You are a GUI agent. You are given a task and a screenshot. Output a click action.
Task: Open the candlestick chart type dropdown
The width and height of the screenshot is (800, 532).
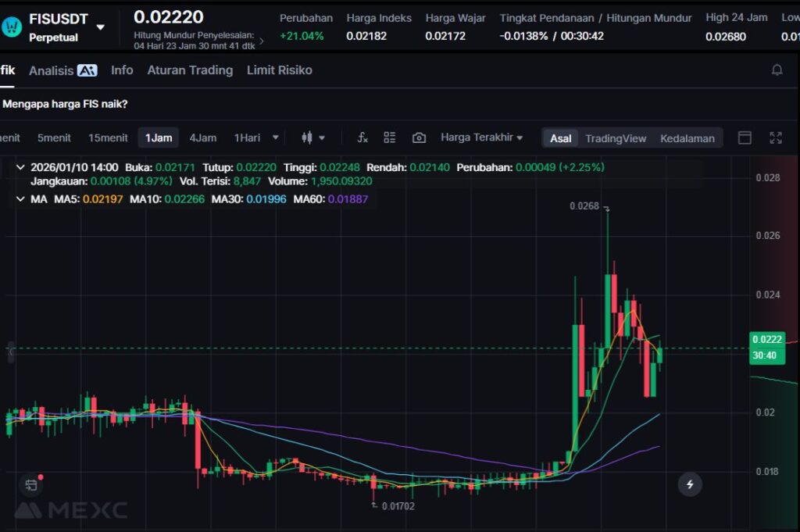313,138
